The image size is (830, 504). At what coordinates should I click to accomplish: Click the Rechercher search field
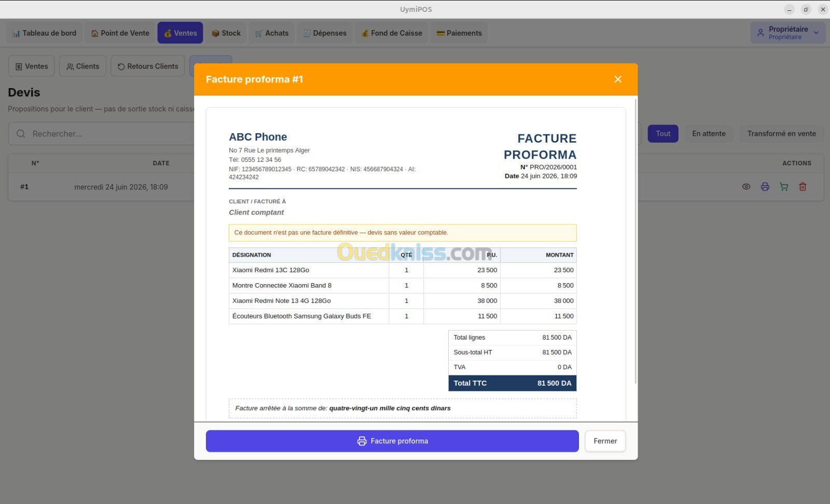[101, 134]
